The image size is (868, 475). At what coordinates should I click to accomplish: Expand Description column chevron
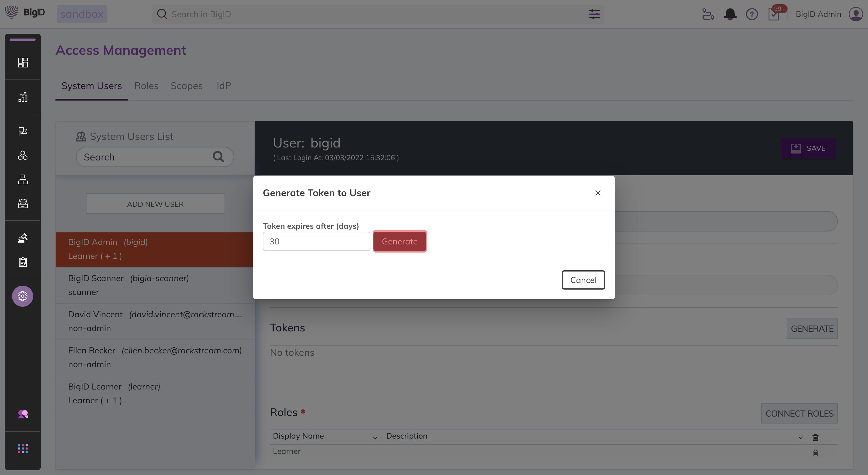(800, 438)
